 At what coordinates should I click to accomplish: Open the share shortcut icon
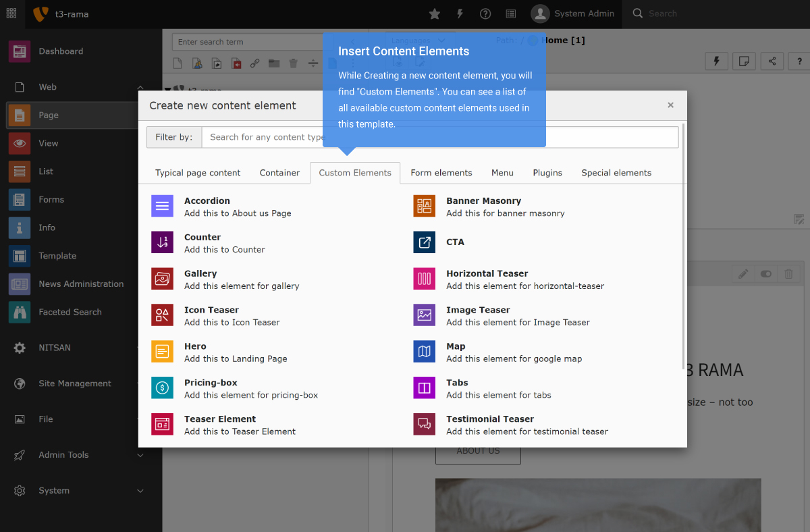[772, 61]
